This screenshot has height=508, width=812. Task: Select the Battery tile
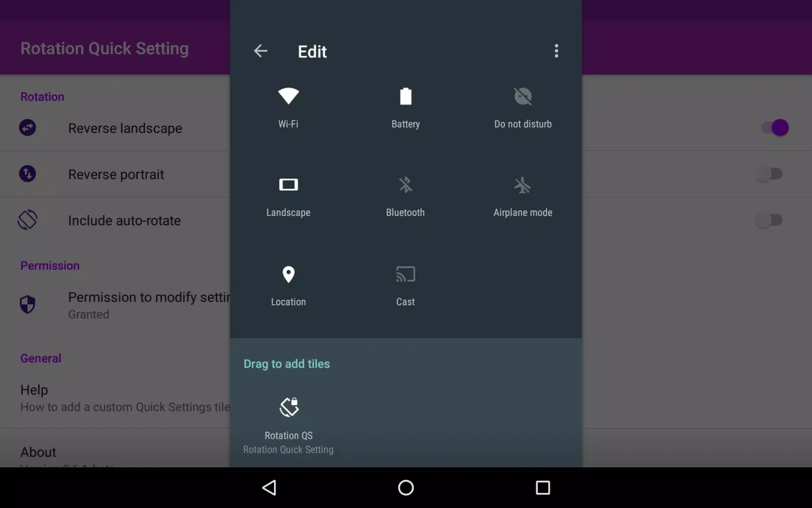pos(405,108)
